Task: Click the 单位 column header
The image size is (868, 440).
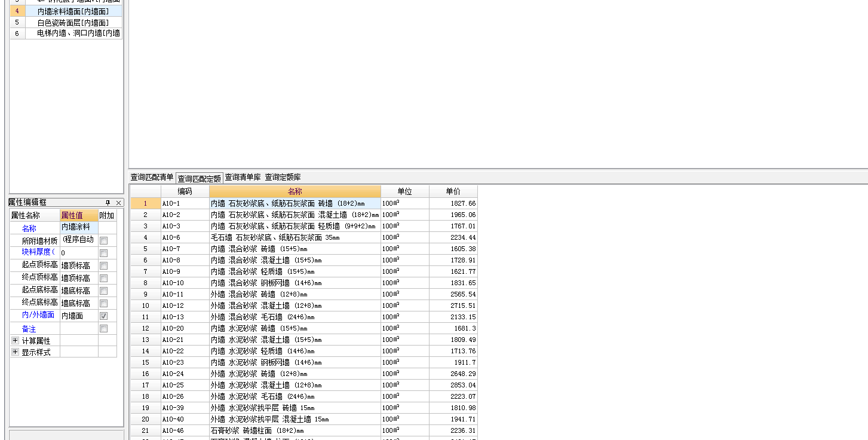Action: click(405, 191)
